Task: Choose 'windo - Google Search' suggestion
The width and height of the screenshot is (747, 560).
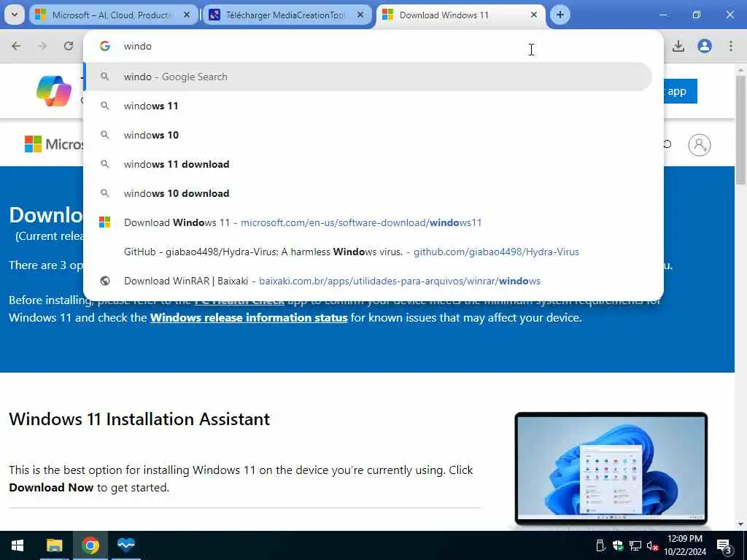Action: pyautogui.click(x=368, y=77)
